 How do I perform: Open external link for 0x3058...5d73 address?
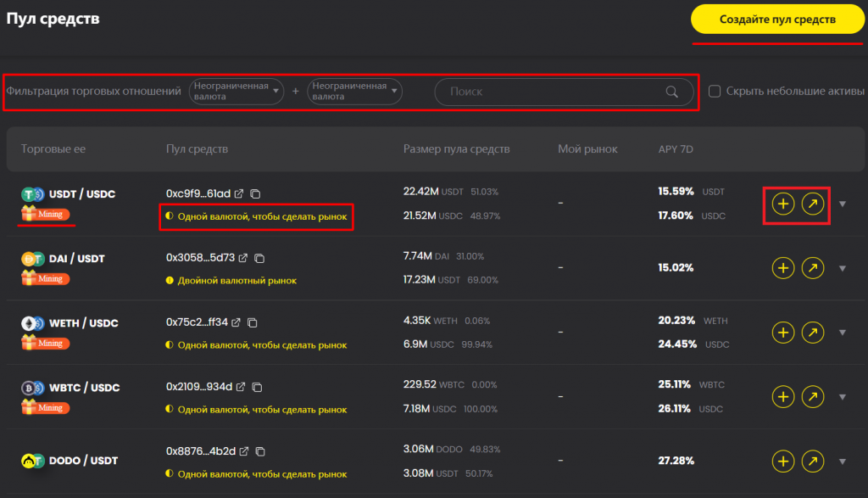coord(243,258)
